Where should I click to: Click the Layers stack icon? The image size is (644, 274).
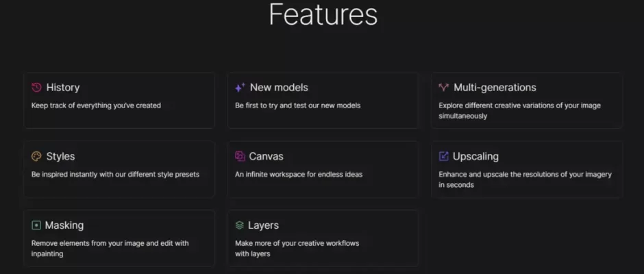pos(240,225)
